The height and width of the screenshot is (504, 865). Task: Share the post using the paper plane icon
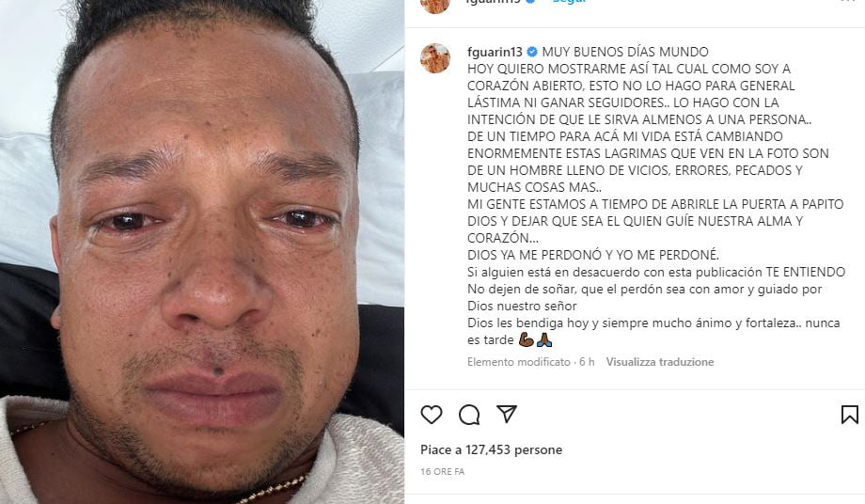(x=507, y=414)
